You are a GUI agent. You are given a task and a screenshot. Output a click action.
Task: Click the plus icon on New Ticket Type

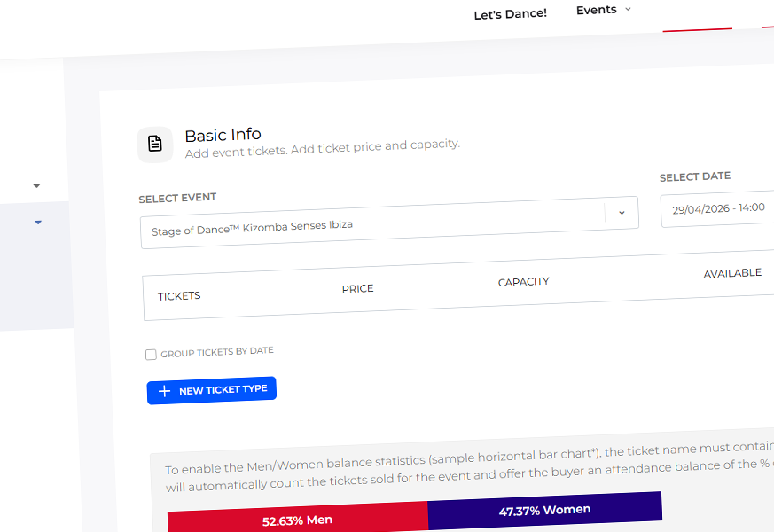tap(164, 391)
